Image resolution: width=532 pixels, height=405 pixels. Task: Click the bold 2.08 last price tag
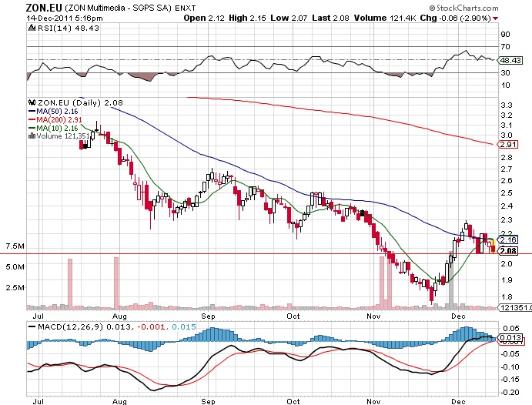click(508, 251)
